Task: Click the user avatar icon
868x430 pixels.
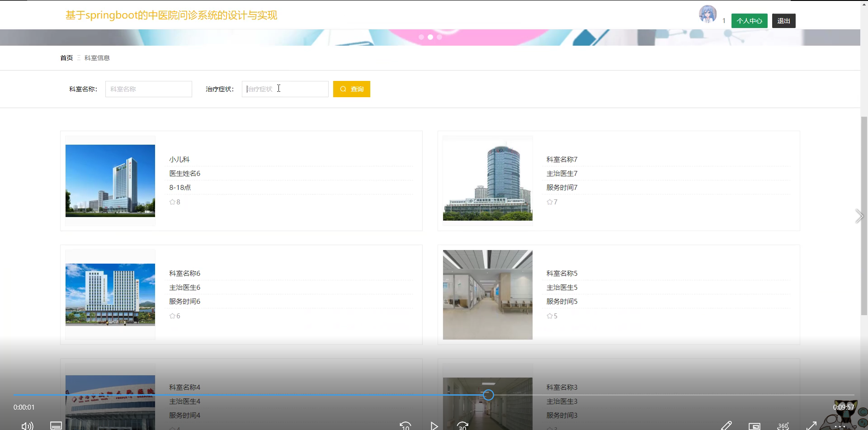Action: [708, 14]
